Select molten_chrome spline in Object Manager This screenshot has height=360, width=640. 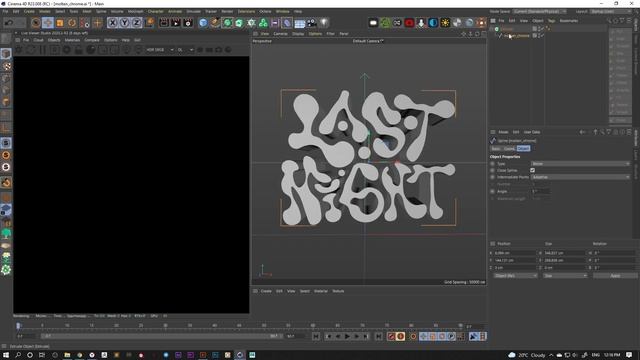[x=516, y=36]
